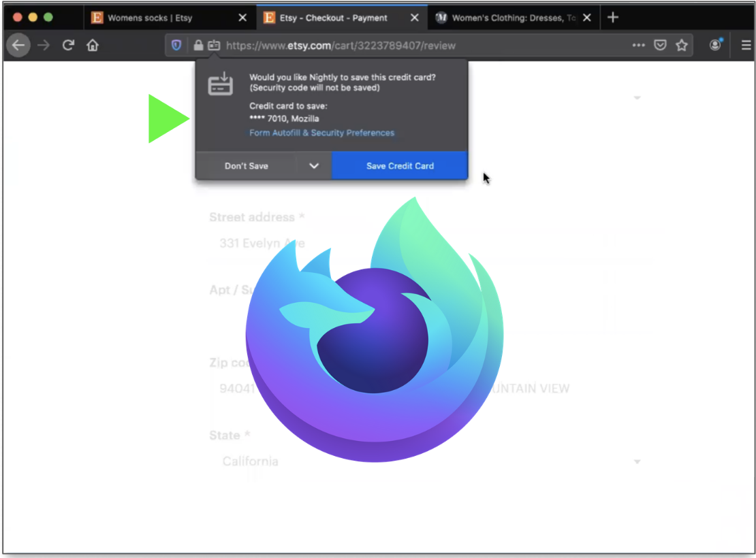The image size is (756, 558).
Task: Open Form Autofill & Security Preferences link
Action: 321,133
